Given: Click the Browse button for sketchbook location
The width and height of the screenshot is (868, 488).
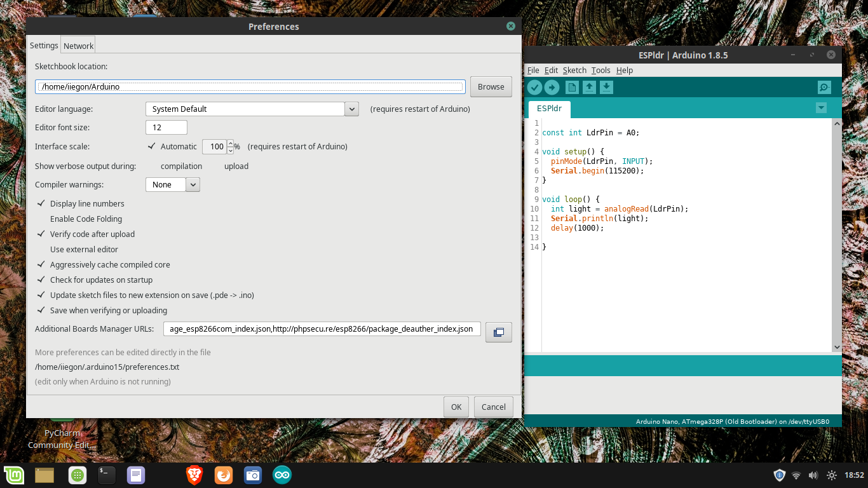Looking at the screenshot, I should (491, 87).
